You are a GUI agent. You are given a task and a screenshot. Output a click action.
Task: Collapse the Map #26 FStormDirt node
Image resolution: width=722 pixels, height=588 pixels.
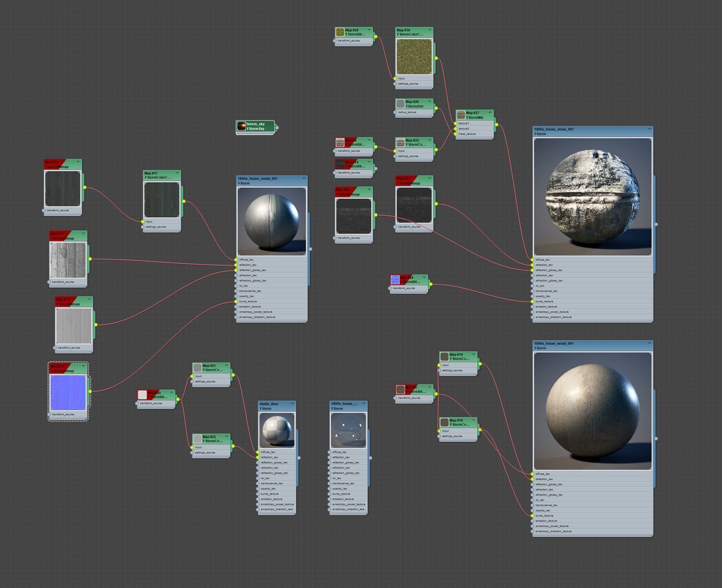(429, 101)
